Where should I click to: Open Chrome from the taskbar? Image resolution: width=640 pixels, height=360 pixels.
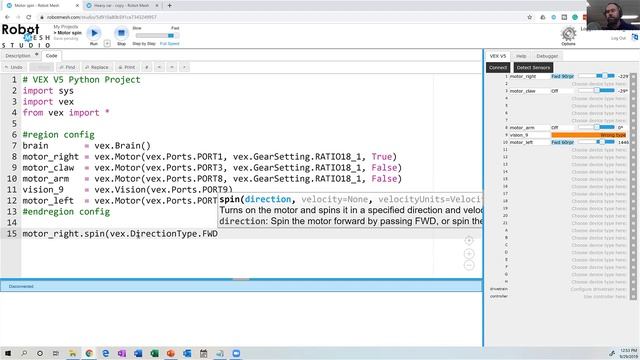tap(89, 353)
